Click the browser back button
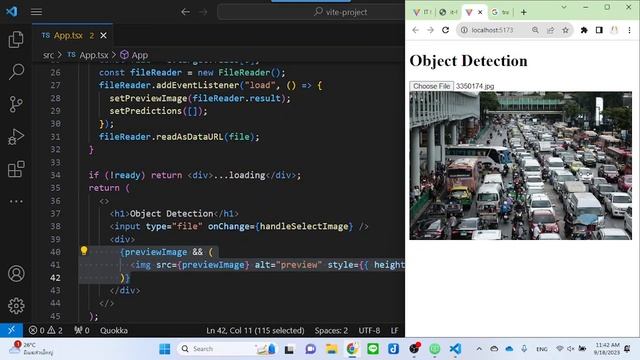 416,30
